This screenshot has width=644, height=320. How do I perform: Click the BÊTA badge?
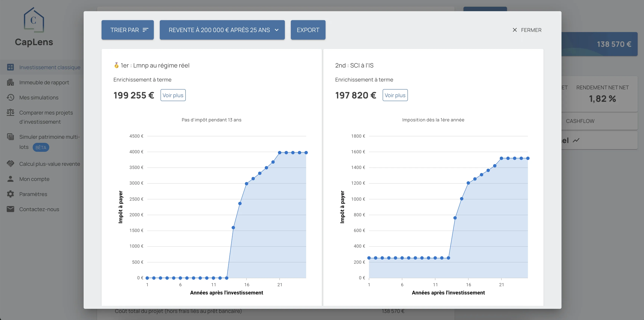point(41,147)
